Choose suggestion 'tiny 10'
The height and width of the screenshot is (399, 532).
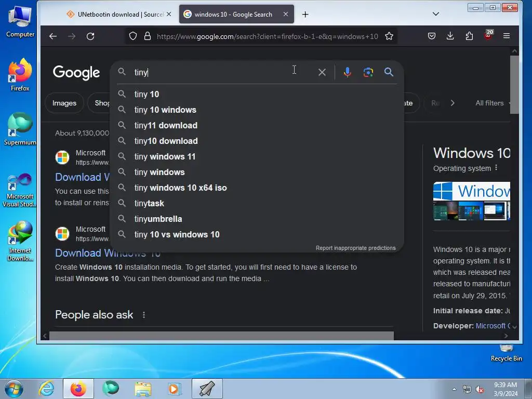257,94
